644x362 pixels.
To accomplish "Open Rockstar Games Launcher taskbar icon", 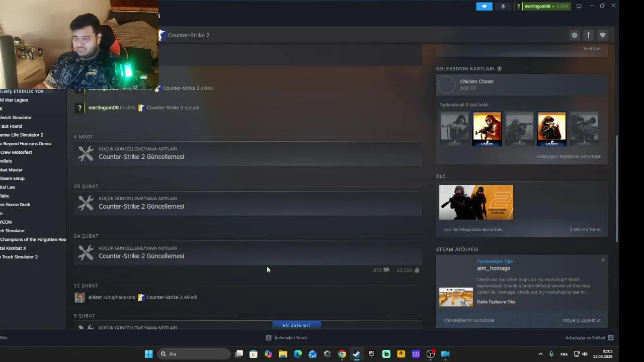I will click(x=401, y=354).
